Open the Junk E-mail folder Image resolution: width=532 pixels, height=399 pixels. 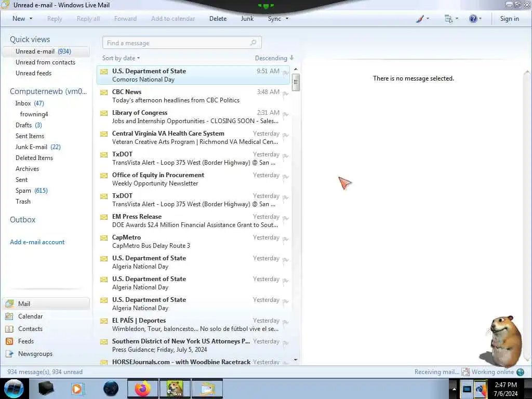[x=38, y=147]
